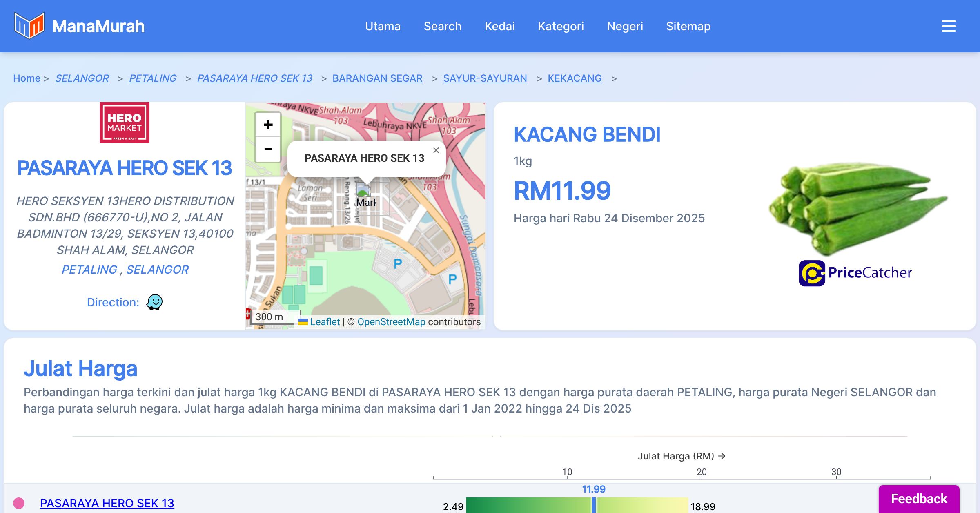The width and height of the screenshot is (980, 513).
Task: Open Waze direction icon
Action: tap(154, 303)
